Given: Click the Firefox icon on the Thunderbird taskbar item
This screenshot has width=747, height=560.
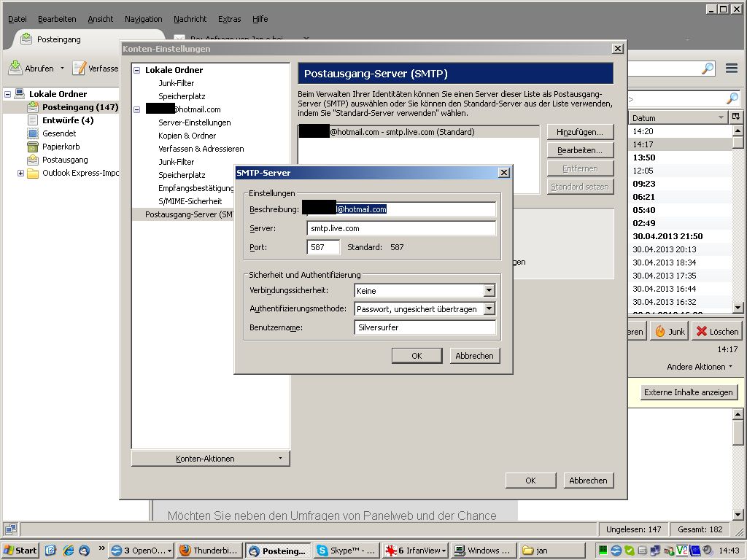Looking at the screenshot, I should click(x=185, y=551).
